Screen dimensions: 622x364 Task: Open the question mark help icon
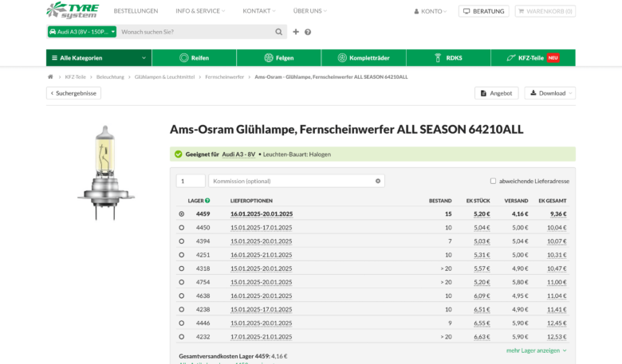click(308, 32)
